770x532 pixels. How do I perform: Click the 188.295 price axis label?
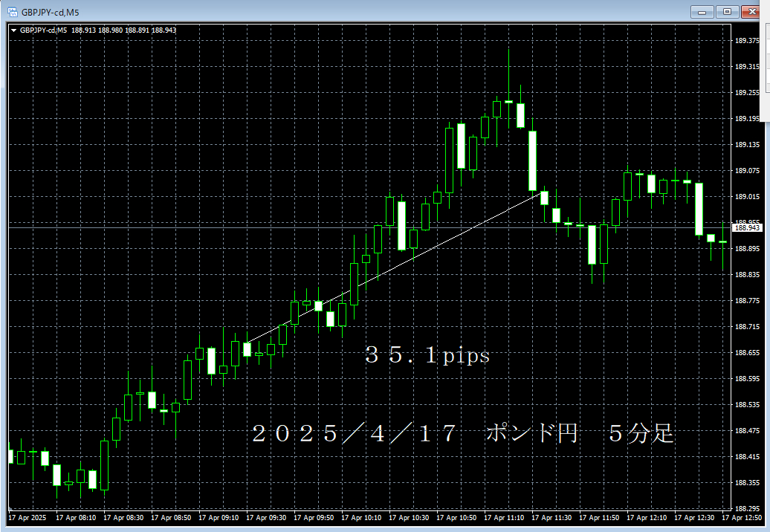(x=747, y=508)
